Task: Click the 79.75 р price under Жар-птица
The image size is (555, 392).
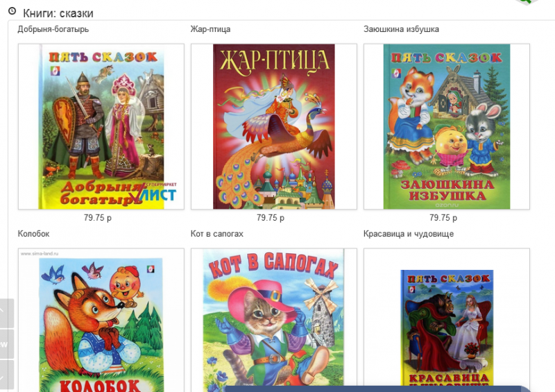Action: coord(271,218)
